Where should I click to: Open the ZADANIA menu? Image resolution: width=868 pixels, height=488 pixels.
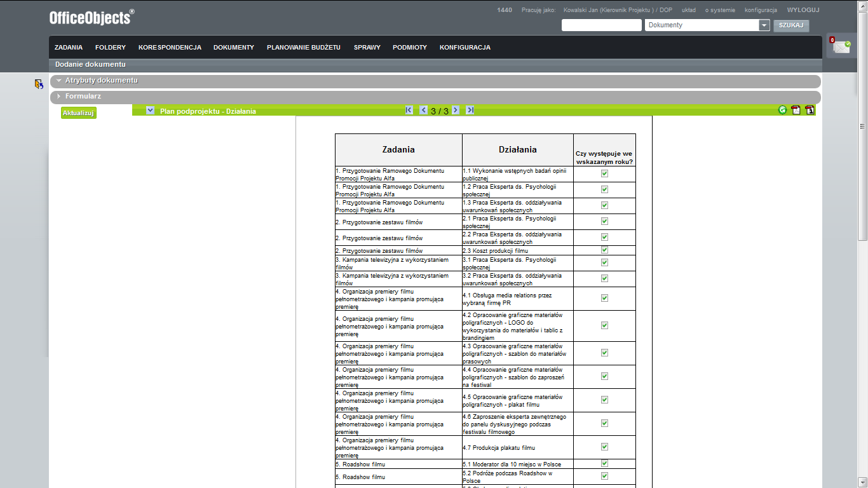pyautogui.click(x=69, y=48)
